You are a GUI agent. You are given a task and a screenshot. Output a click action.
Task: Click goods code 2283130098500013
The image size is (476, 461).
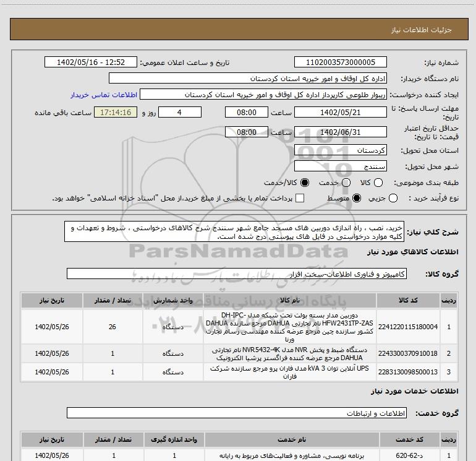coord(408,372)
